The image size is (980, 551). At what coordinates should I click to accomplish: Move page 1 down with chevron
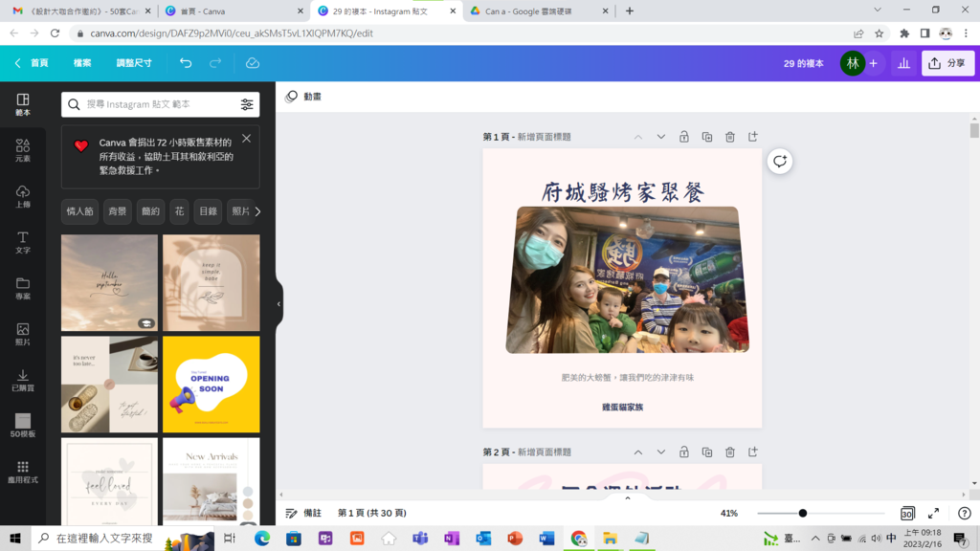point(660,137)
